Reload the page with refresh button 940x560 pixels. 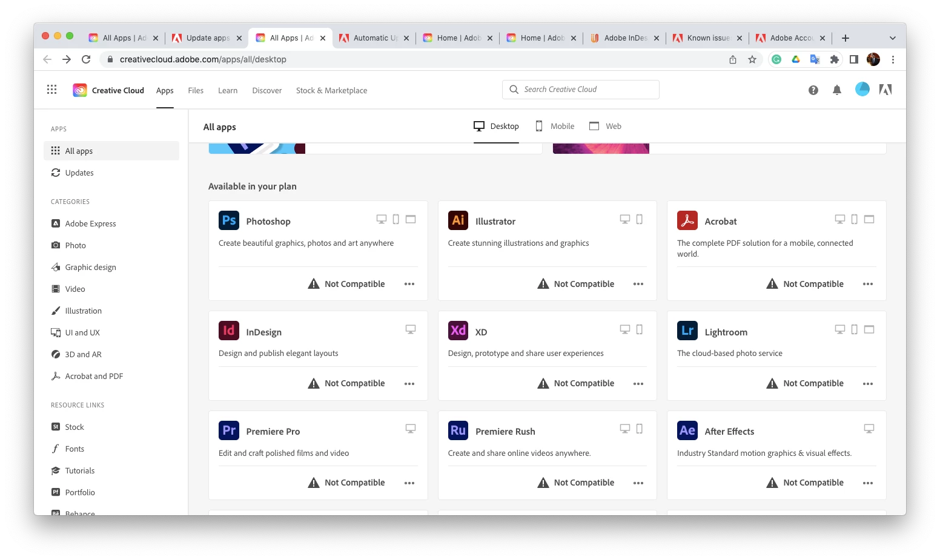(86, 59)
